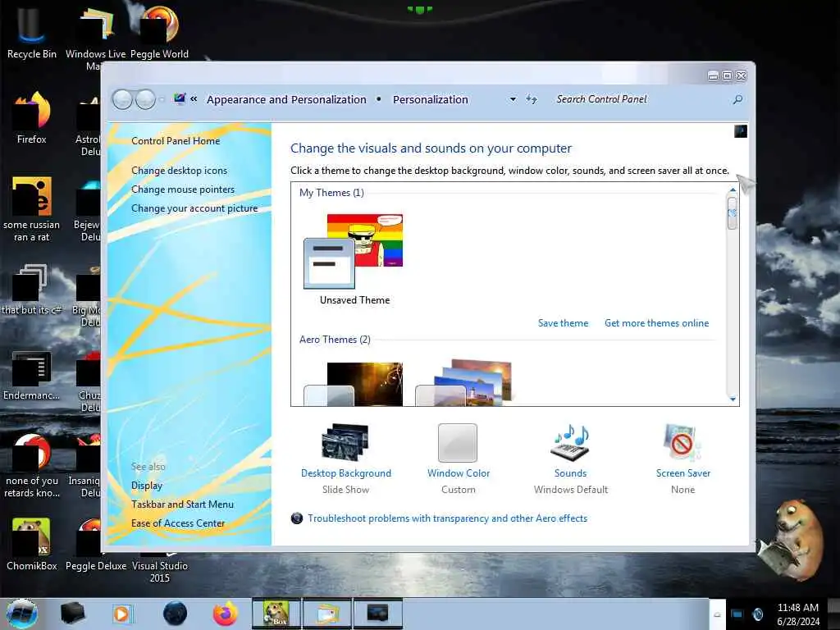Go to Control Panel Home
Screen dimensions: 840x630
tap(176, 141)
